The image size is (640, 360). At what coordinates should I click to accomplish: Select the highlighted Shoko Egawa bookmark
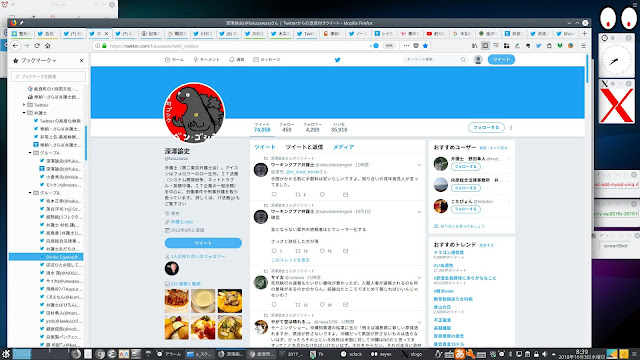click(x=46, y=257)
